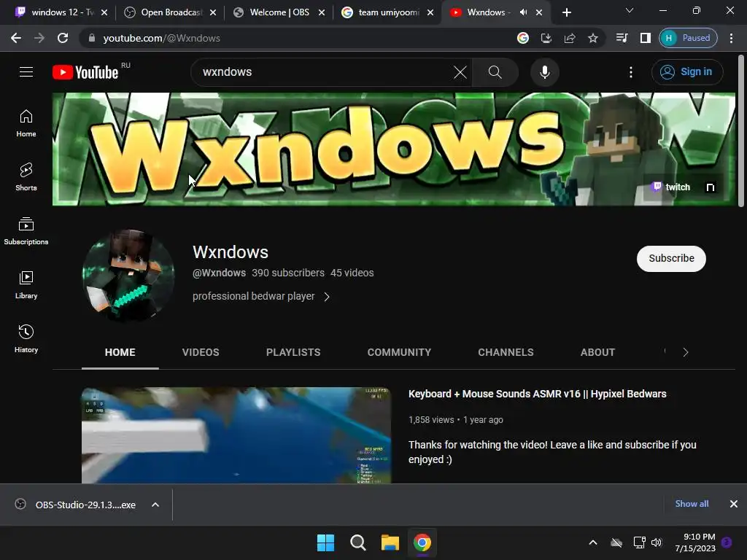Open the Paused profile button

(x=688, y=38)
